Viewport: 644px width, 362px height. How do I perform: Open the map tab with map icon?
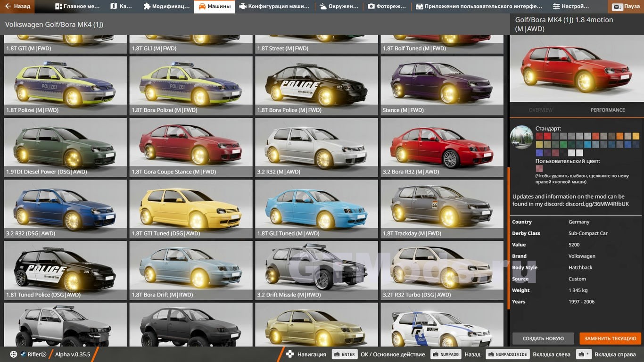pos(121,7)
